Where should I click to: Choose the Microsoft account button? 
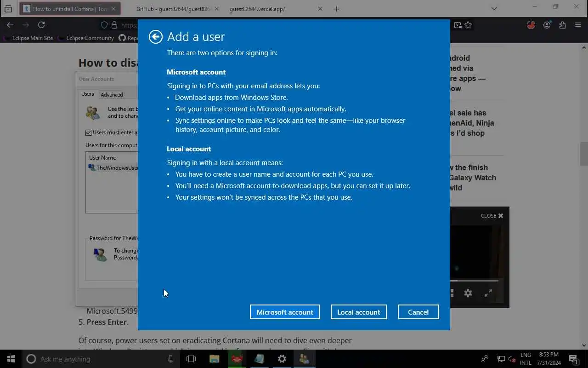tap(285, 312)
